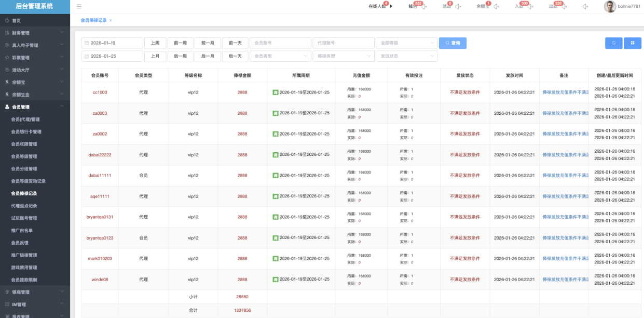Toggle the 入款 notification sound icon
Screen dimensions: 644x318
[531, 7]
